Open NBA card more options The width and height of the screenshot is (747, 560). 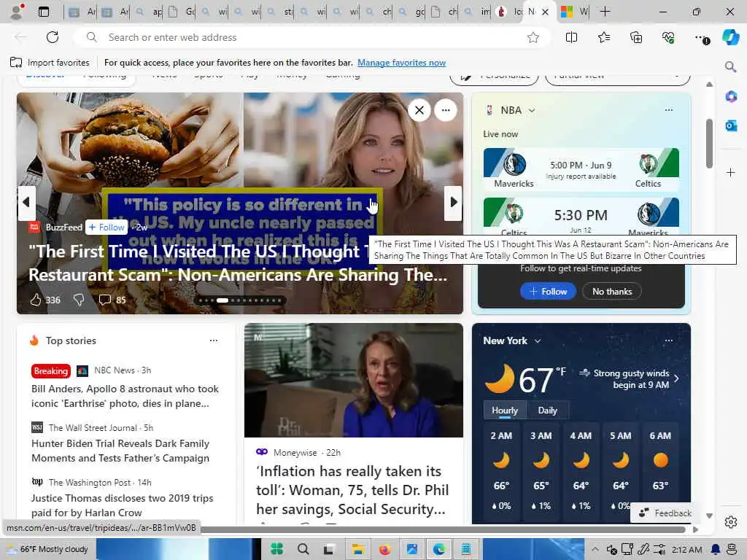tap(668, 110)
